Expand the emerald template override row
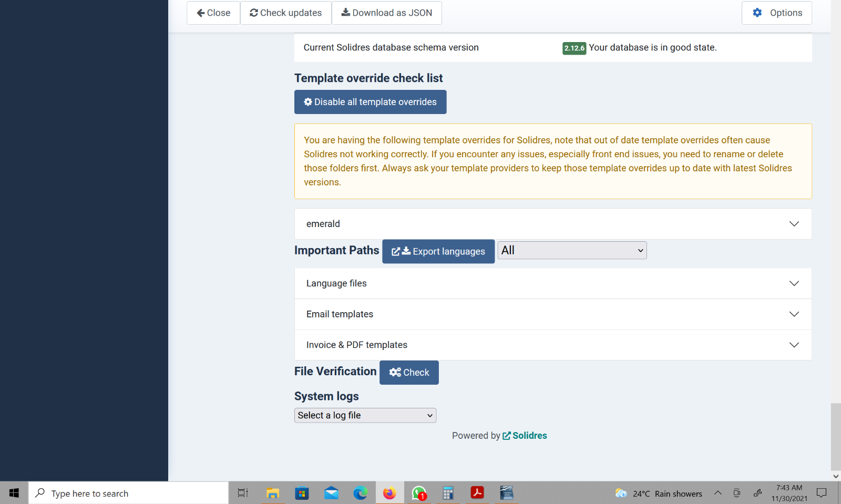Image resolution: width=841 pixels, height=504 pixels. coord(552,224)
